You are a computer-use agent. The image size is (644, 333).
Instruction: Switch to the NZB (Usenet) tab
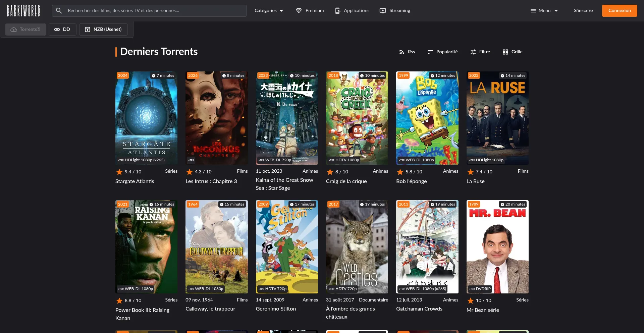pos(103,30)
